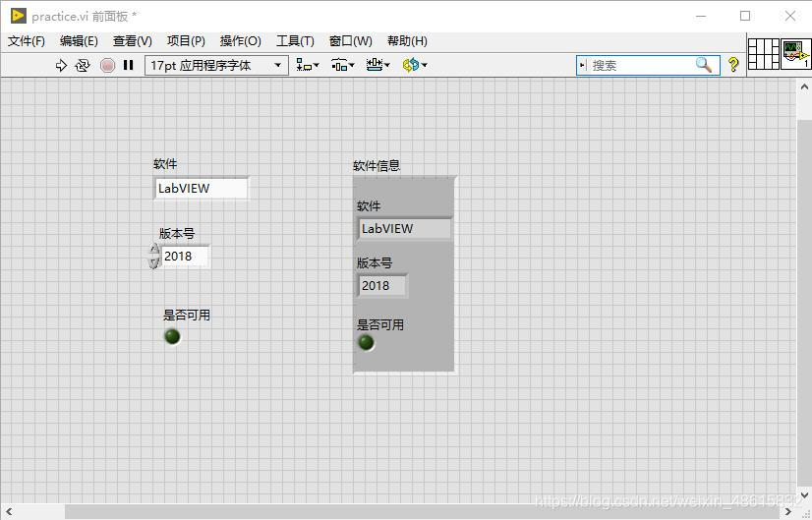This screenshot has height=520, width=812.
Task: Select the standalone 版本号 label
Action: [x=177, y=234]
